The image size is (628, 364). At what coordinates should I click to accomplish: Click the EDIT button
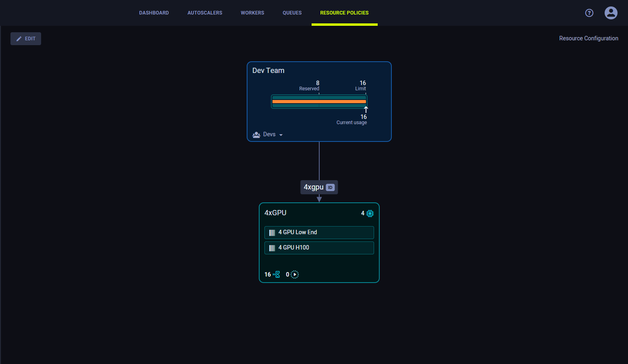25,38
